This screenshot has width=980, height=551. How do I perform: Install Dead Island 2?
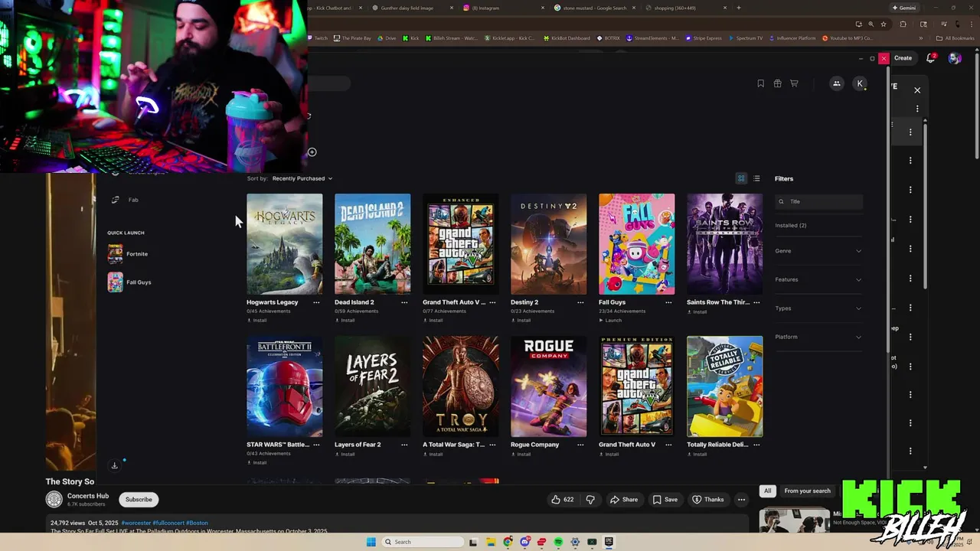pyautogui.click(x=345, y=321)
